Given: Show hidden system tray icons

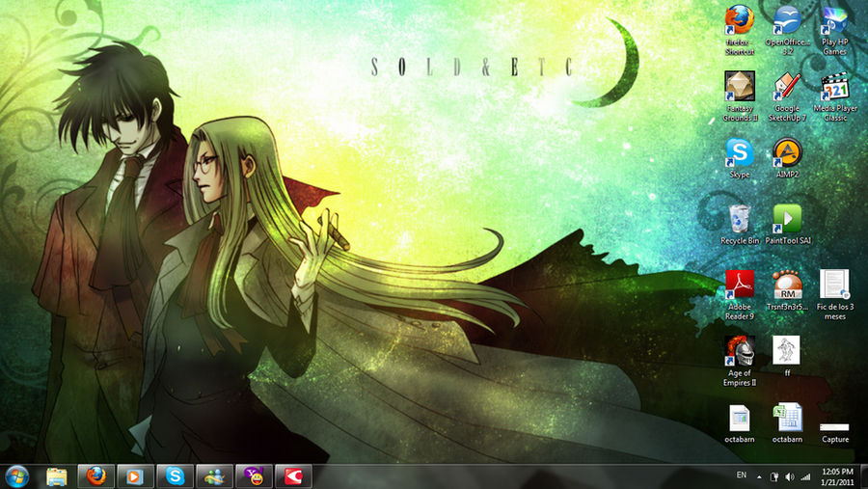Looking at the screenshot, I should tap(759, 476).
